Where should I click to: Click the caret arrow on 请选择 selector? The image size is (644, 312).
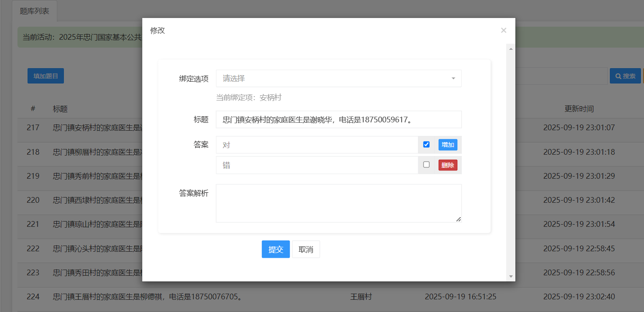453,78
